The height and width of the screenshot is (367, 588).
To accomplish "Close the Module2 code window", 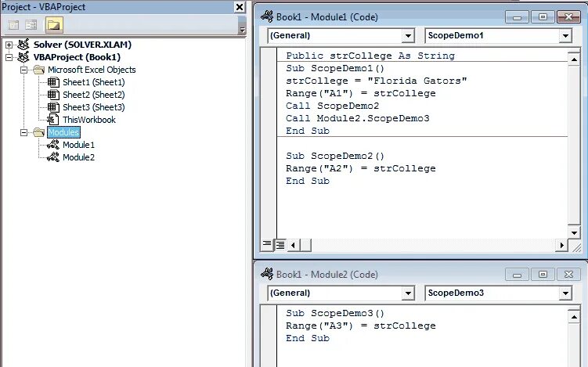I will tap(568, 275).
